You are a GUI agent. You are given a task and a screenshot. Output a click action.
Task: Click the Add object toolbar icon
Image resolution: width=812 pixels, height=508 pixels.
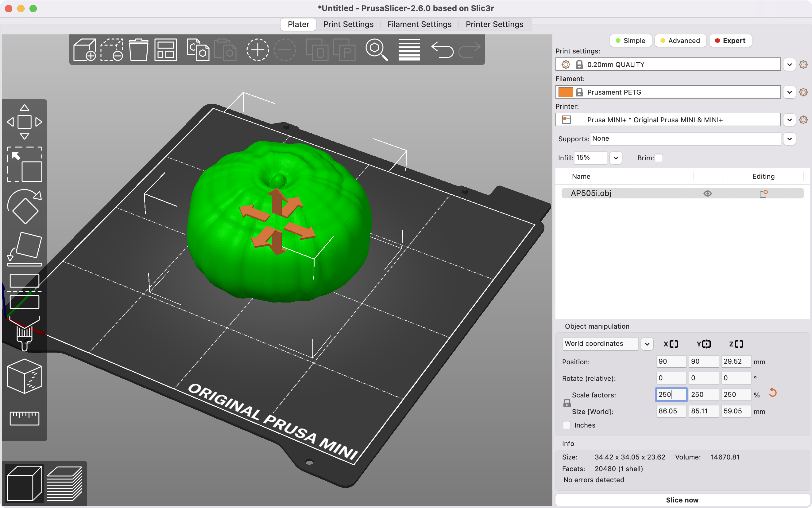click(x=85, y=50)
